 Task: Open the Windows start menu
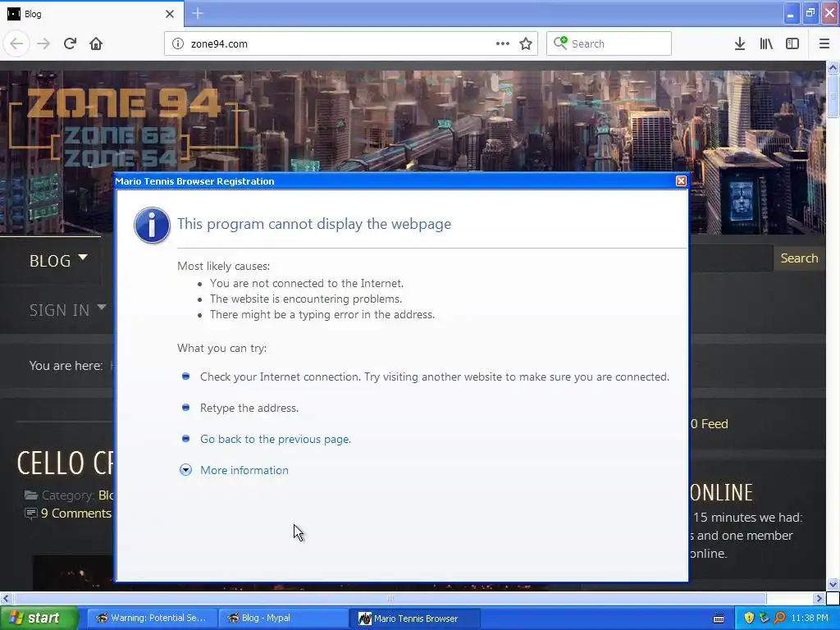(39, 619)
